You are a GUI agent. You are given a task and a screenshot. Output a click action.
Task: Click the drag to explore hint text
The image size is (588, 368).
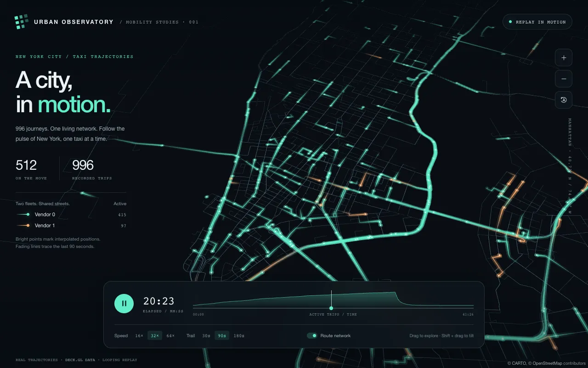click(x=441, y=336)
